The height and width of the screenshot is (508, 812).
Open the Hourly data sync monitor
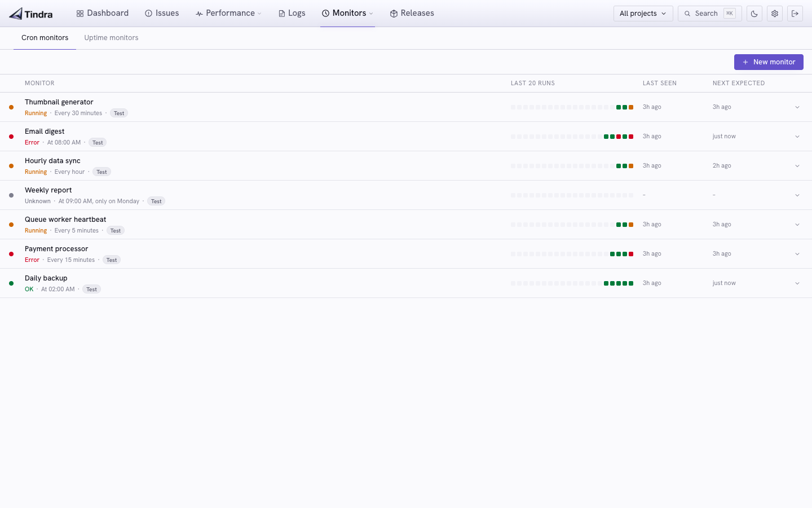(x=52, y=161)
